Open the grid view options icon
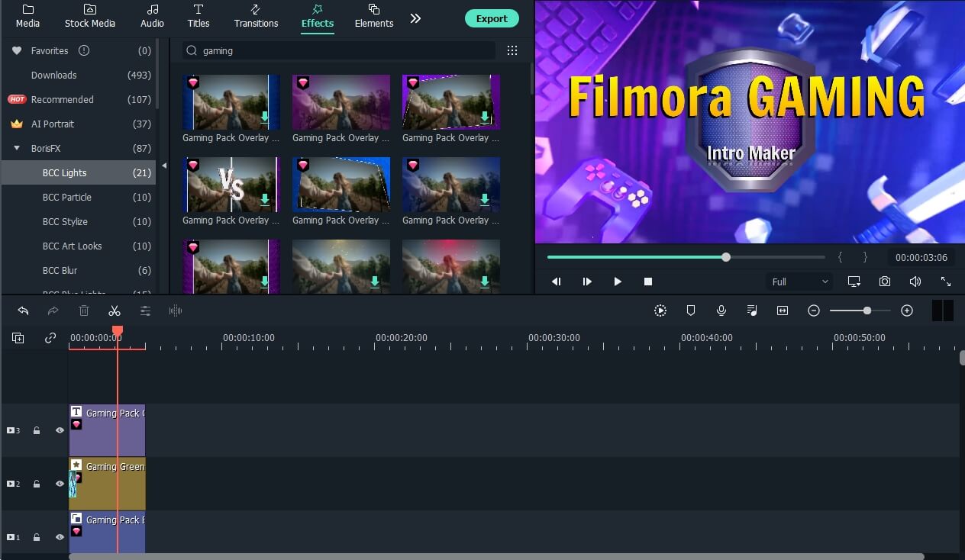This screenshot has width=965, height=560. tap(512, 50)
